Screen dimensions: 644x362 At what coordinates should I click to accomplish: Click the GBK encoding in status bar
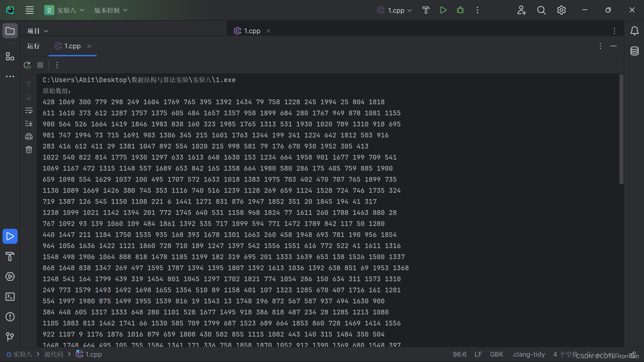pyautogui.click(x=496, y=354)
